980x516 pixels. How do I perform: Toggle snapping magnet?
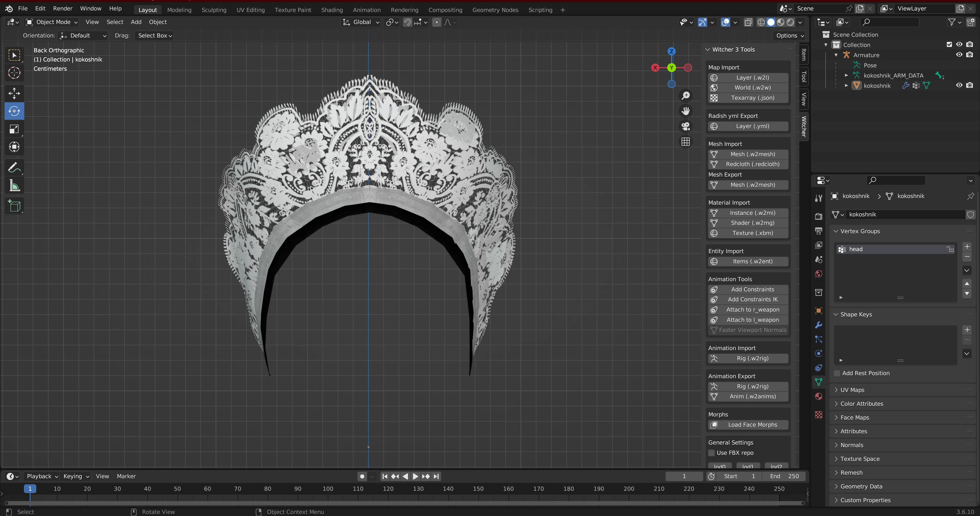(407, 22)
